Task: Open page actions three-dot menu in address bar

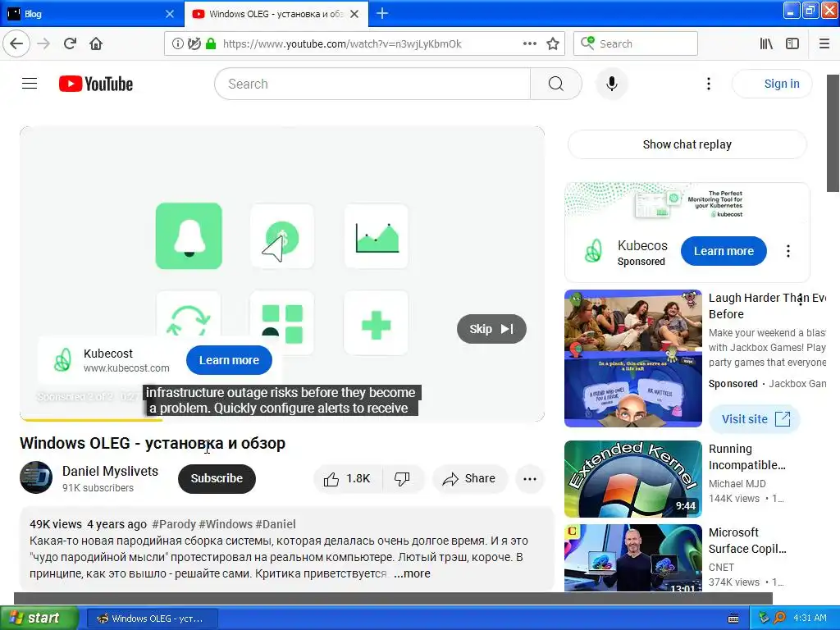Action: coord(529,43)
